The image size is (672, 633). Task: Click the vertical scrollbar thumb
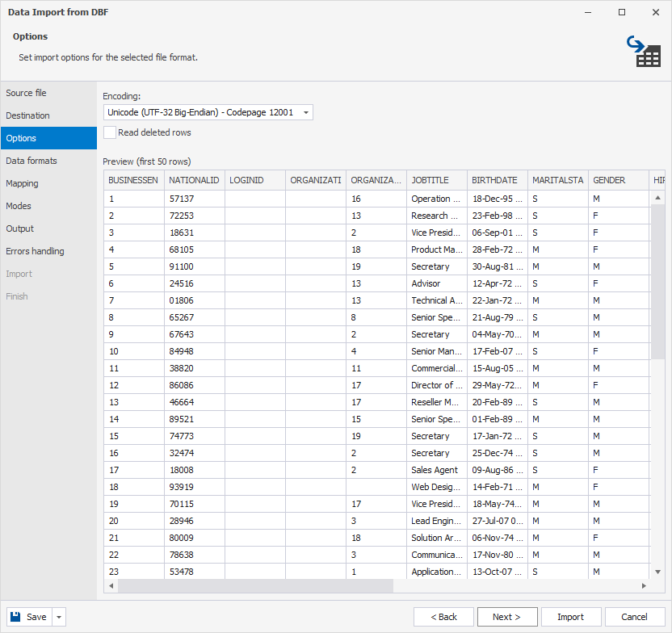tap(657, 282)
